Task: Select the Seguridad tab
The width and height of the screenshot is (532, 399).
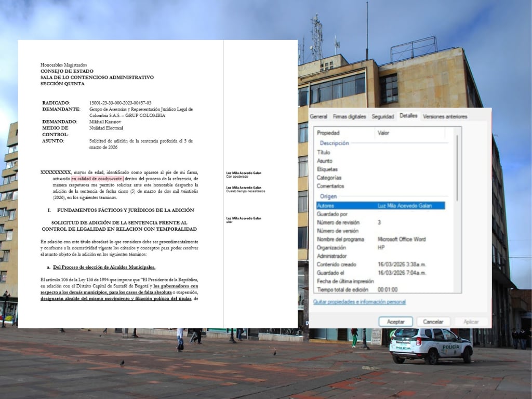Action: (382, 116)
